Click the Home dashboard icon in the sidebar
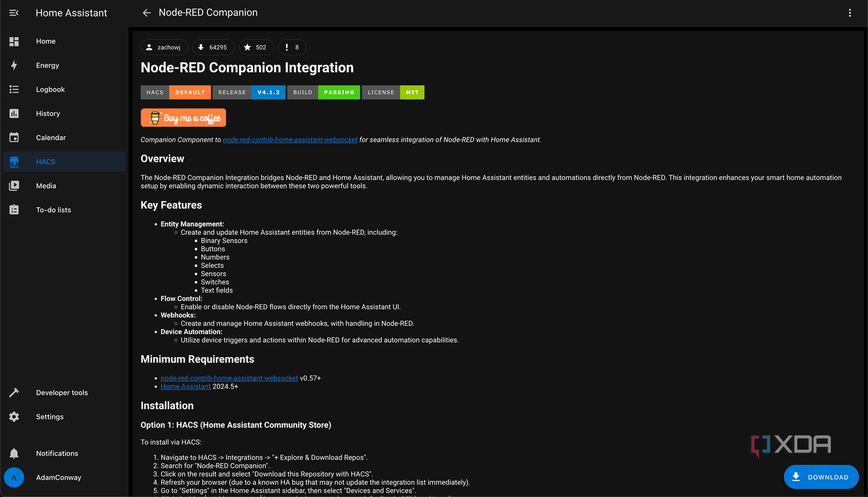Screen dimensions: 868x497 tap(14, 41)
